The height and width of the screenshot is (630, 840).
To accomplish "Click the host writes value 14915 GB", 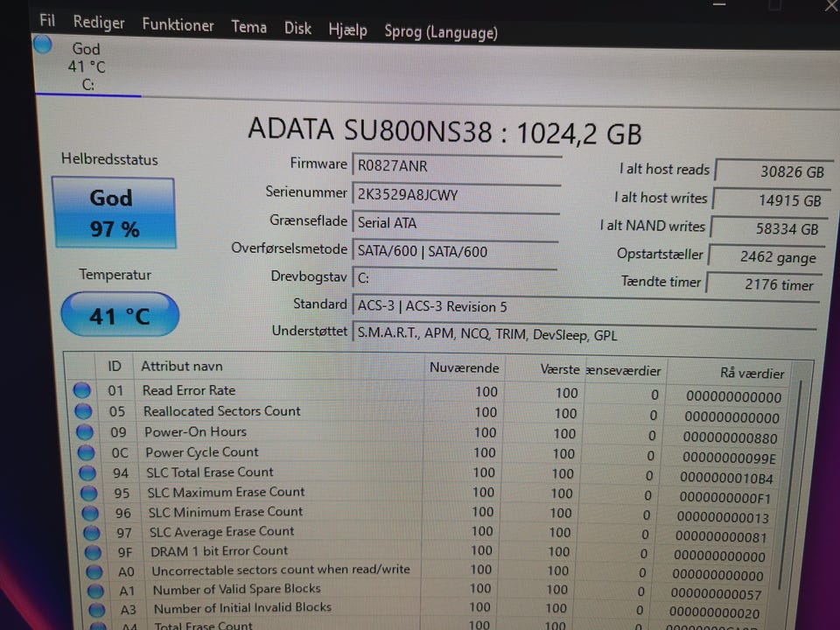I will (x=772, y=200).
